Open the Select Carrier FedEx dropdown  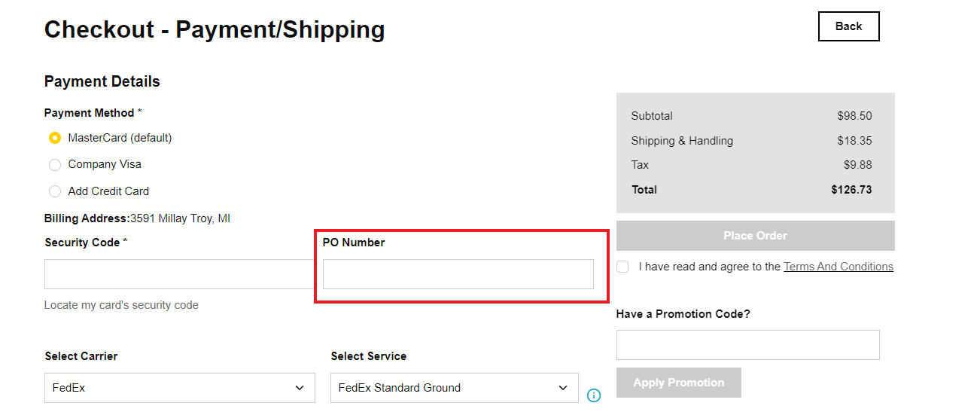pos(179,388)
